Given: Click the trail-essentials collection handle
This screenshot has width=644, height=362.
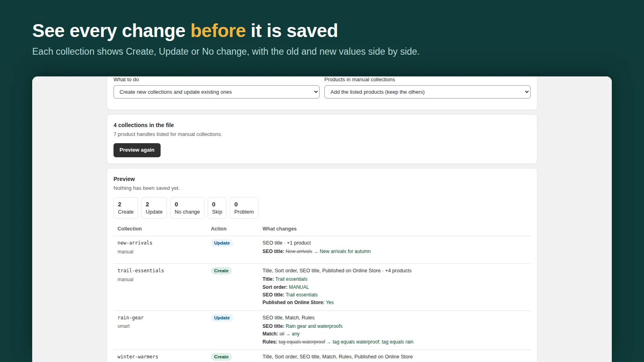Looking at the screenshot, I should pos(140,271).
